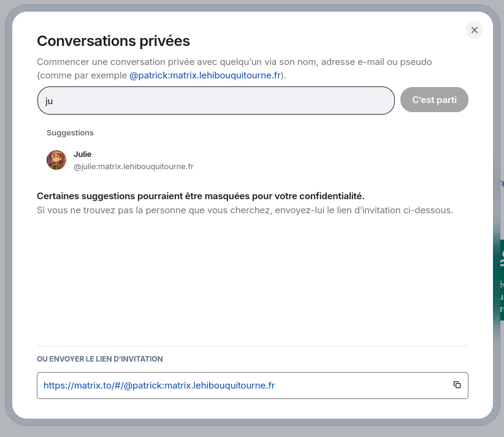Copy the invitation link with copy icon
Image resolution: width=504 pixels, height=437 pixels.
click(457, 385)
